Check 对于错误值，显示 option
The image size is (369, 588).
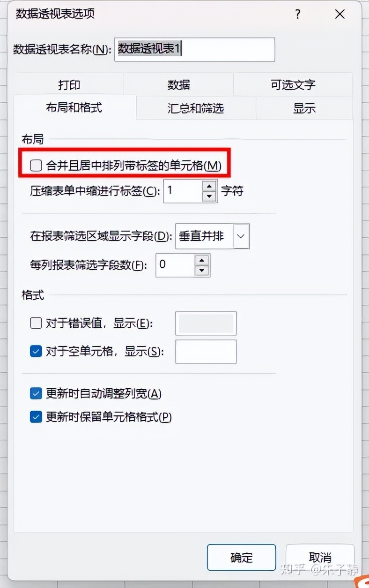36,323
